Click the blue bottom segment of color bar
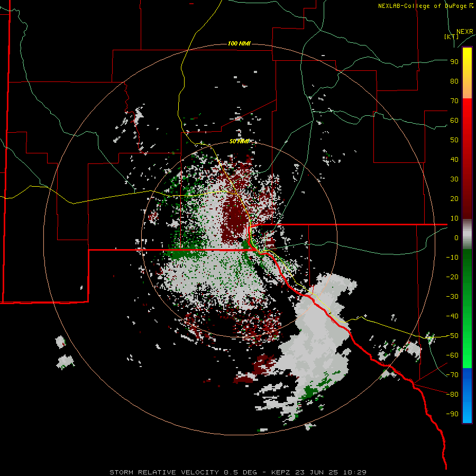476x476 pixels. [x=467, y=395]
